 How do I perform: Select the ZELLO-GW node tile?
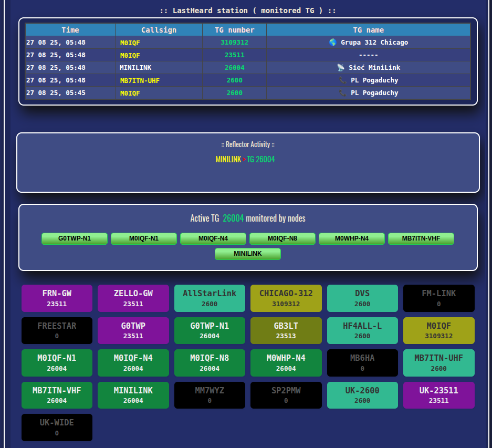(133, 298)
